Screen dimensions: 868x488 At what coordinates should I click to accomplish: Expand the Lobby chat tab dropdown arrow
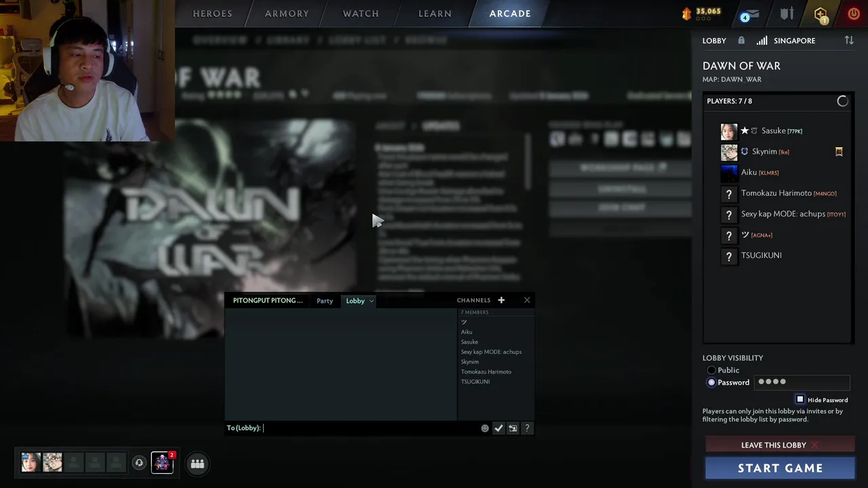(371, 301)
